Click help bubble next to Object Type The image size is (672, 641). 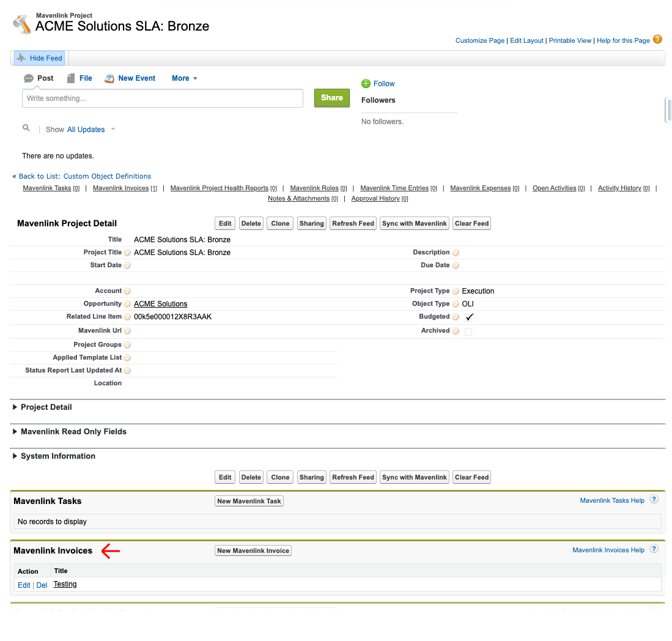[456, 305]
